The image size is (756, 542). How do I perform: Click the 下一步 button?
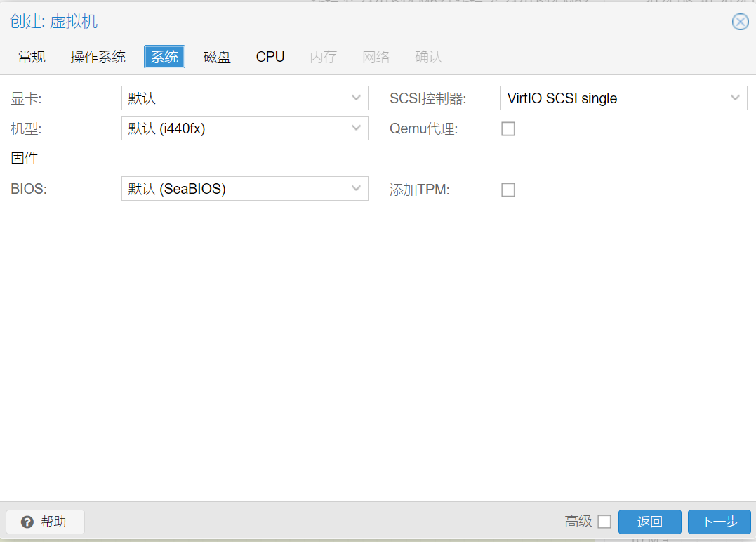click(719, 522)
